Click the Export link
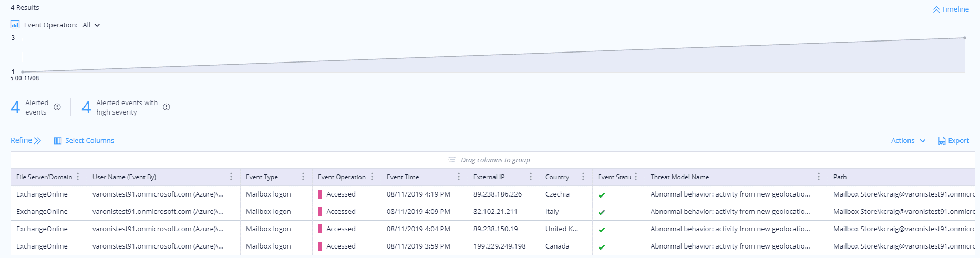The height and width of the screenshot is (258, 980). [958, 141]
